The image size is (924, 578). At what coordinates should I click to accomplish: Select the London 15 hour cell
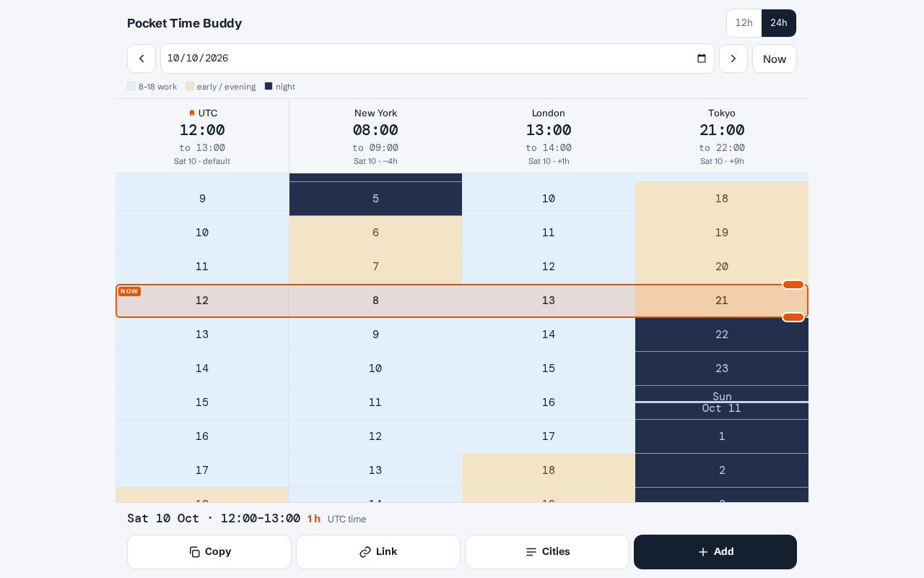(549, 368)
